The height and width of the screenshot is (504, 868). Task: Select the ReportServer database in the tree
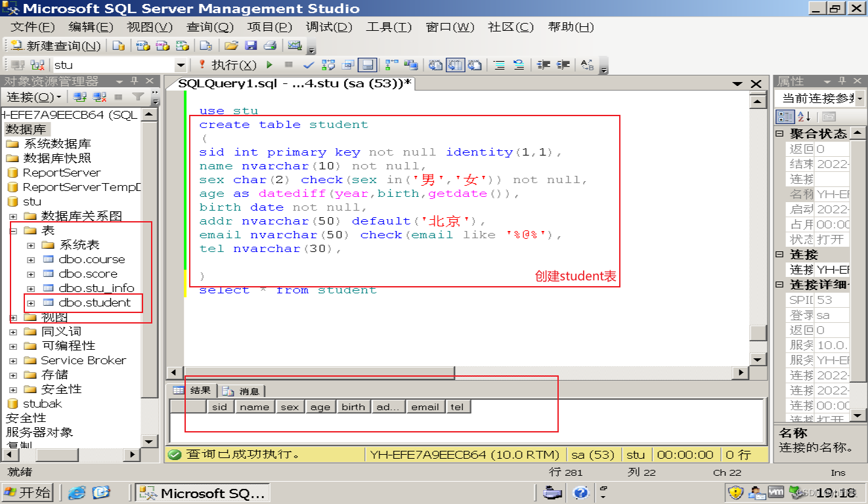tap(62, 173)
